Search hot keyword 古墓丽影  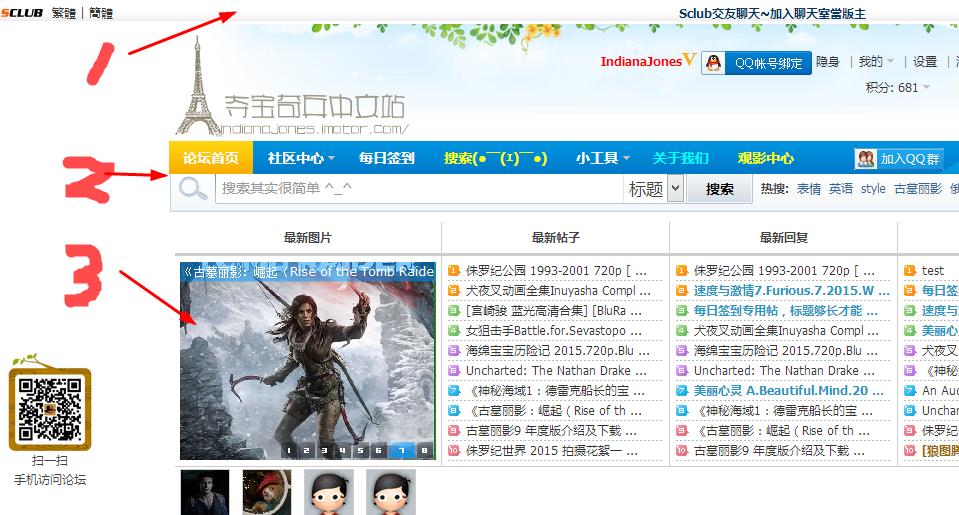pos(917,189)
